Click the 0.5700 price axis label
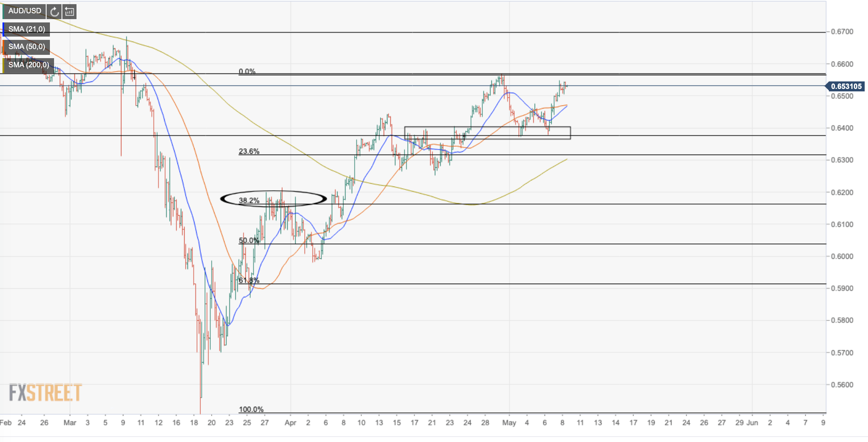Image resolution: width=868 pixels, height=442 pixels. (x=842, y=353)
